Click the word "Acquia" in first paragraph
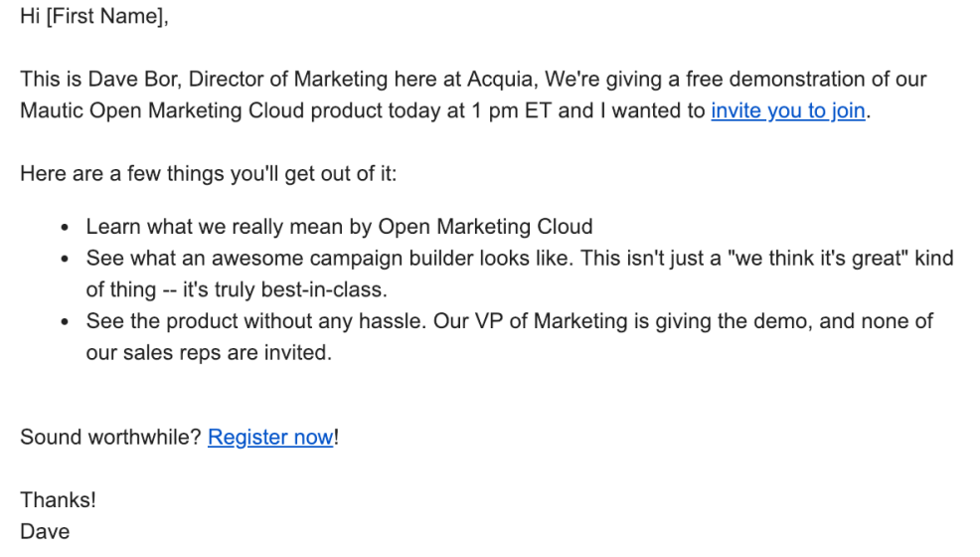 pyautogui.click(x=502, y=80)
